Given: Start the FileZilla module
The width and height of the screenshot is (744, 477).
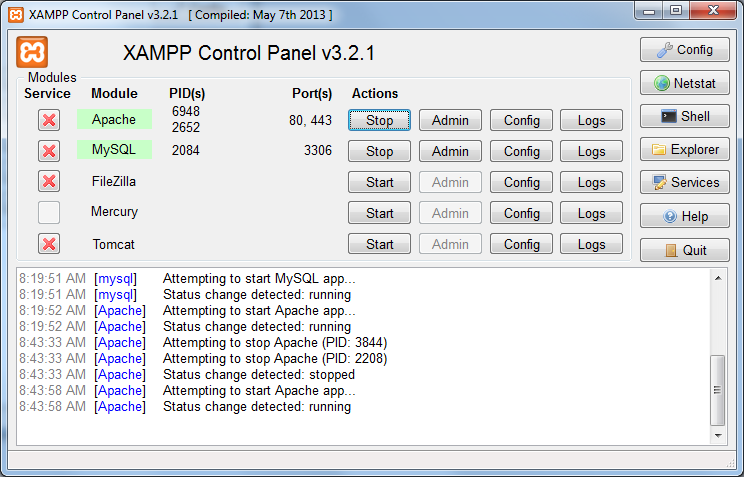Looking at the screenshot, I should (x=379, y=182).
